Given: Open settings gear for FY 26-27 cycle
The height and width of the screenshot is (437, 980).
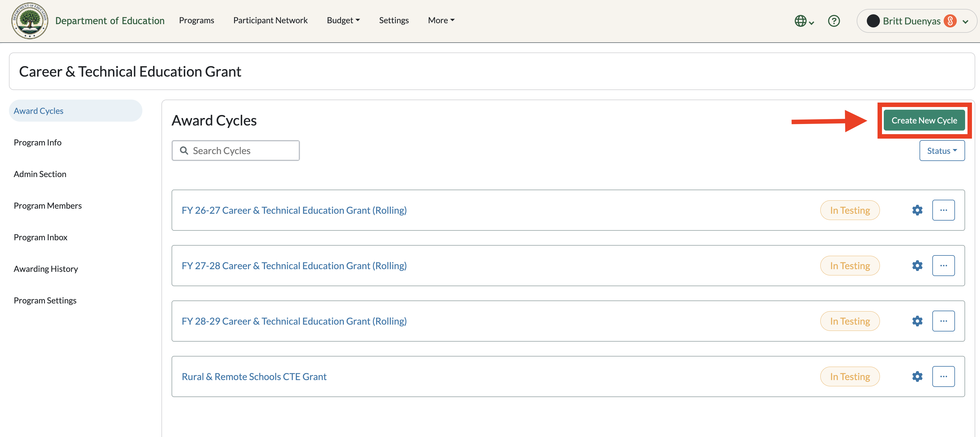Looking at the screenshot, I should tap(917, 210).
